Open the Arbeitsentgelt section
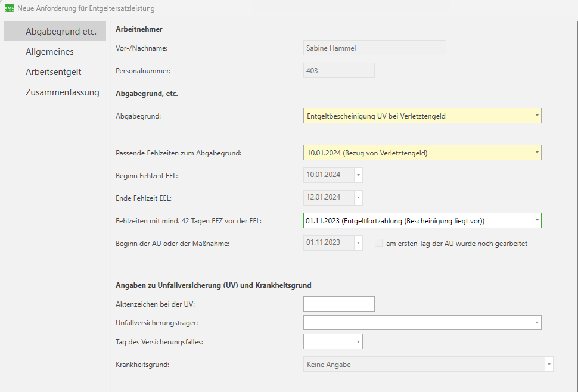 click(53, 72)
